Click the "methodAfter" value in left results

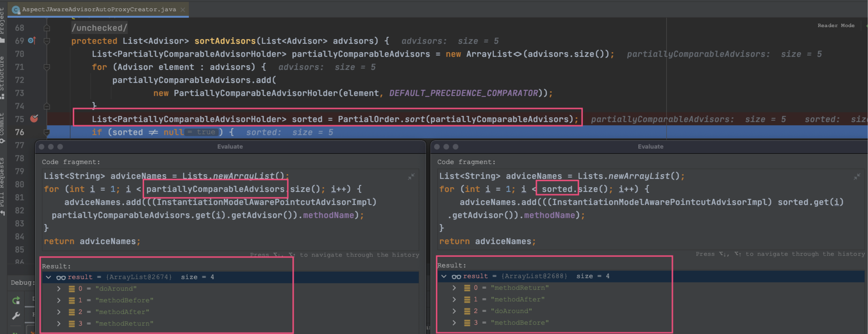coord(122,312)
